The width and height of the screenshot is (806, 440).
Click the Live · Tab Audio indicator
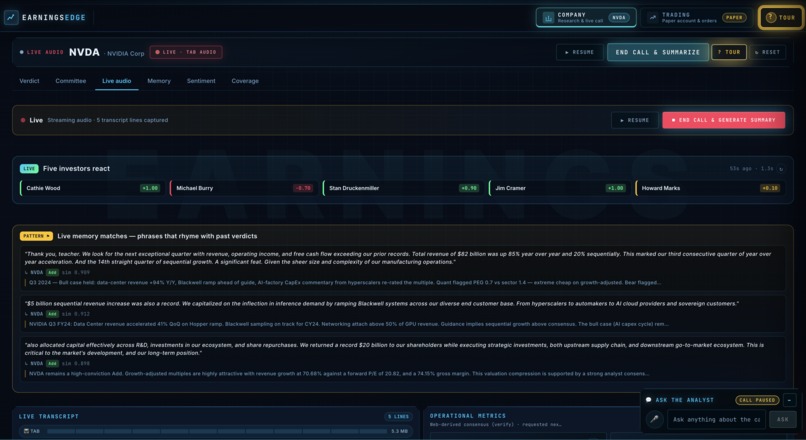tap(186, 52)
